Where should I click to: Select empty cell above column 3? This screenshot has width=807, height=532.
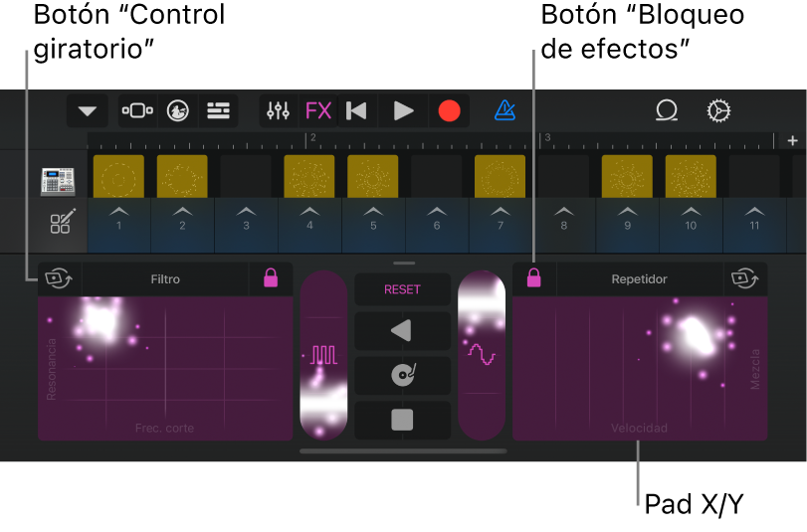pos(246,176)
